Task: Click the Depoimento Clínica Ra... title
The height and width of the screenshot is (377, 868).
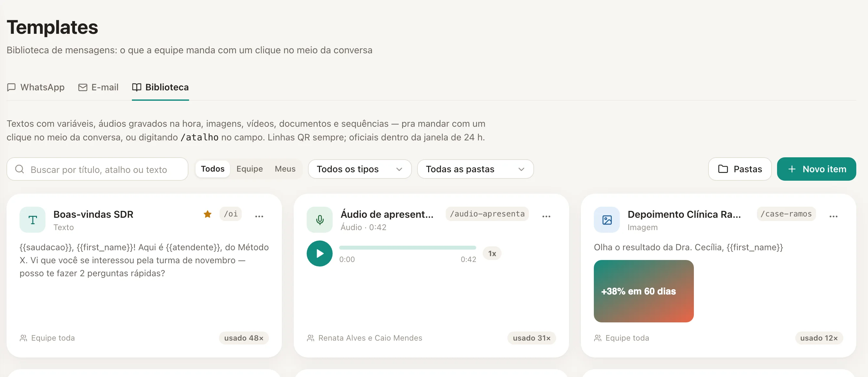Action: 684,214
